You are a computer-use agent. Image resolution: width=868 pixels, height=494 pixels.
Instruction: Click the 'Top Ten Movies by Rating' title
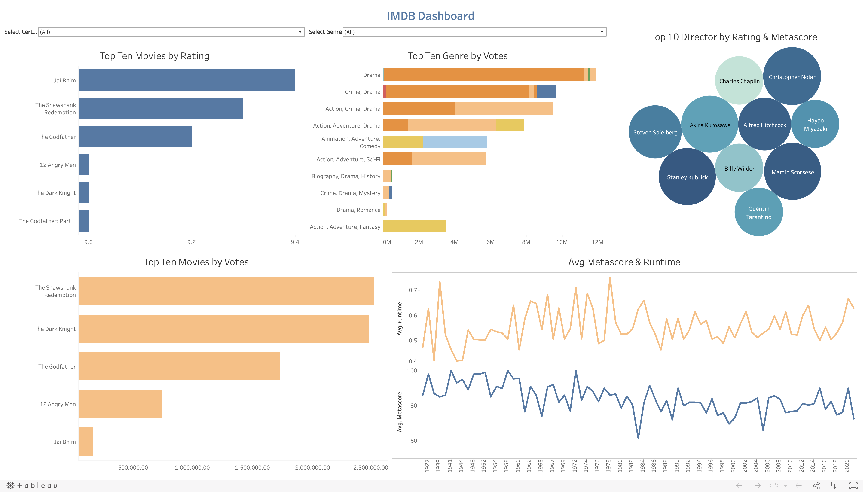tap(154, 56)
